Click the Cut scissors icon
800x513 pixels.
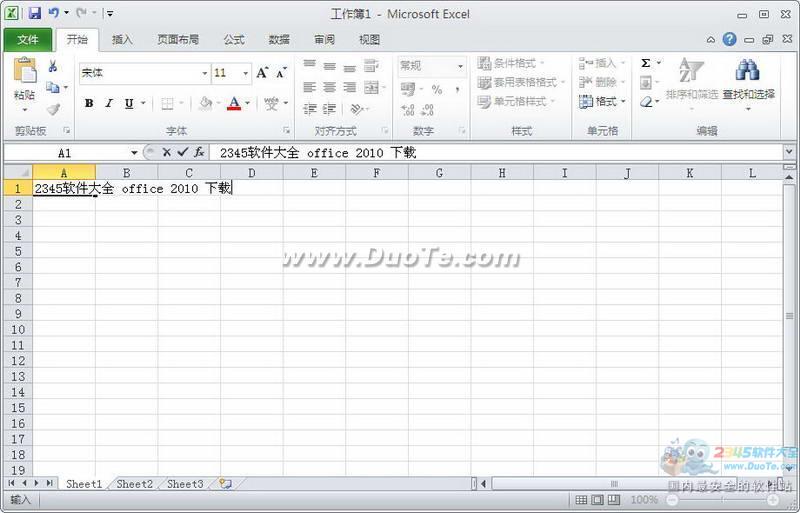[x=53, y=66]
